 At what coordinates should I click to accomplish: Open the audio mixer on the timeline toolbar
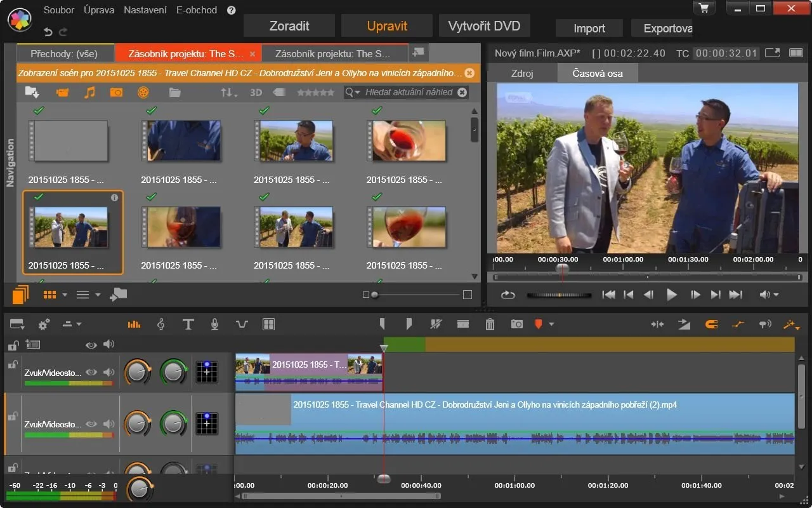coord(134,324)
